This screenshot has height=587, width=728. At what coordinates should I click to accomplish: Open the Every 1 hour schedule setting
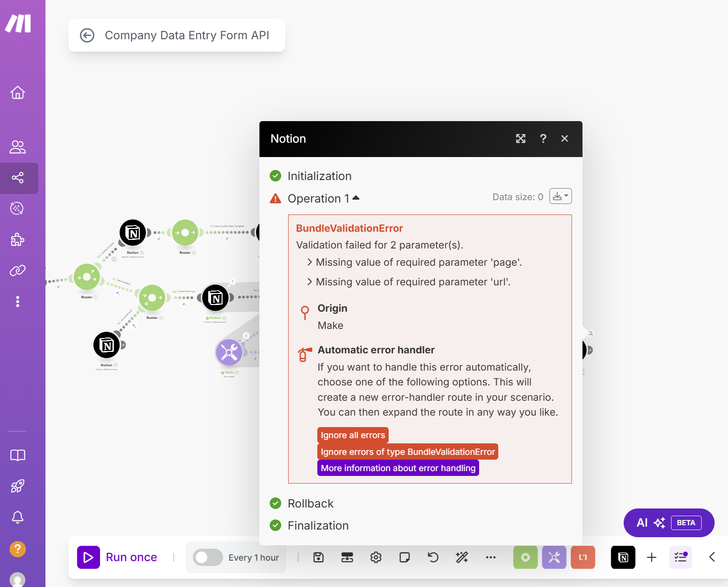tap(254, 558)
